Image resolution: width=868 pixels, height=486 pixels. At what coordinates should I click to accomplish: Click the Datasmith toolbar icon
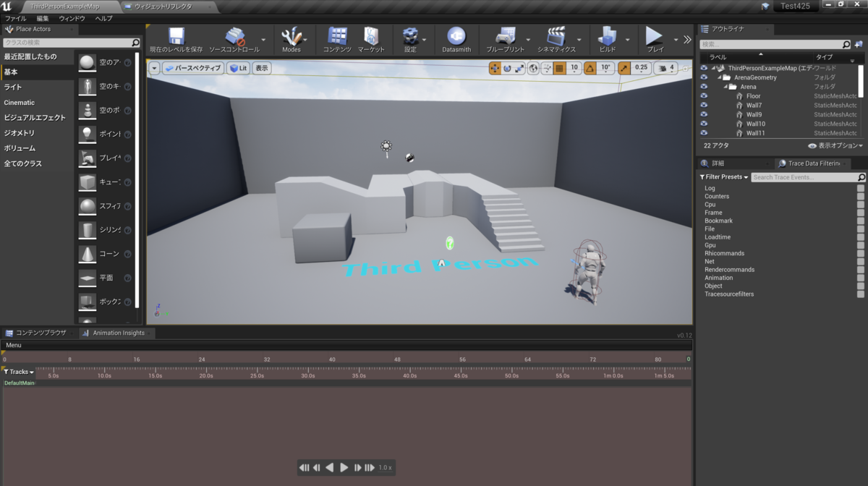click(x=456, y=36)
